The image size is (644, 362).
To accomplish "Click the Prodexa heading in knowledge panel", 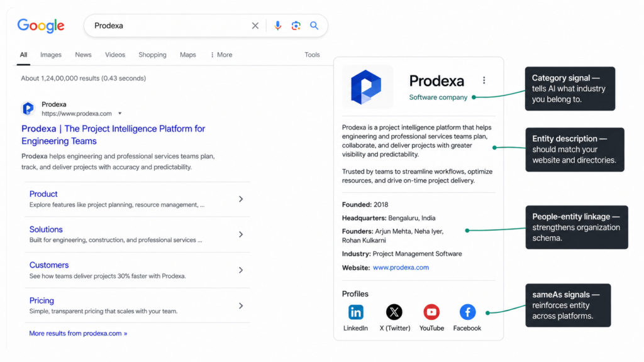I will (x=436, y=81).
